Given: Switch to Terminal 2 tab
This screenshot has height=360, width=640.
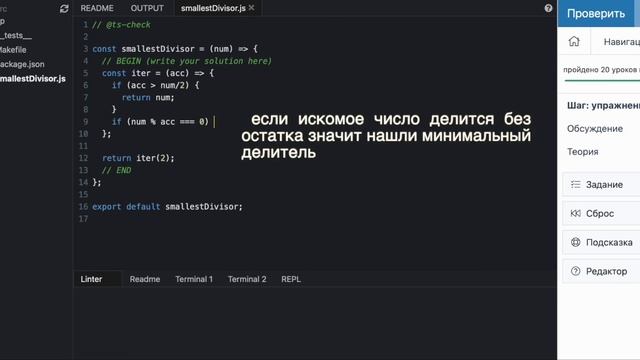Looking at the screenshot, I should click(247, 279).
